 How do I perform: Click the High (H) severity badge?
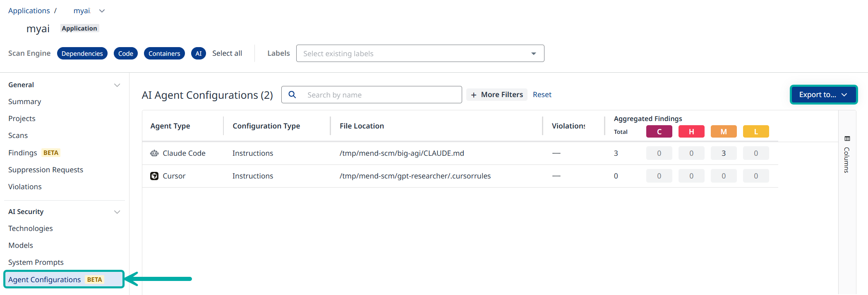691,131
